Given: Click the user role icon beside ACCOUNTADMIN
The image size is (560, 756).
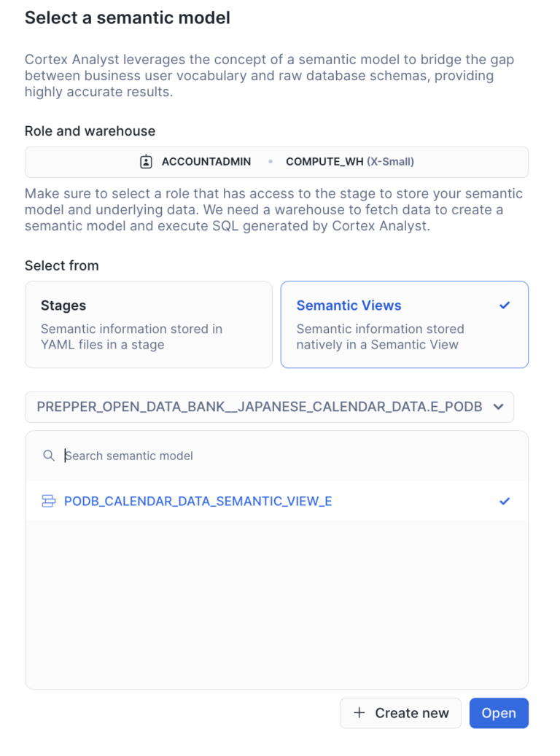Looking at the screenshot, I should point(147,162).
